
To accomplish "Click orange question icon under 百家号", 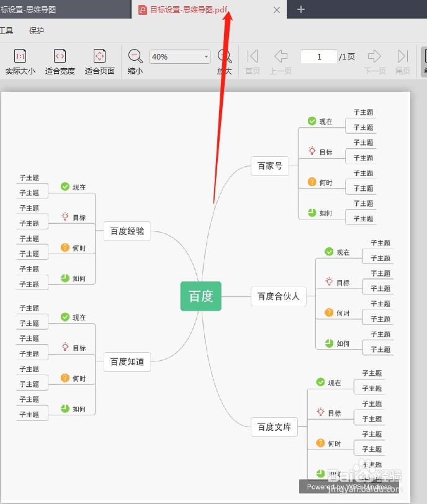I will coord(312,182).
